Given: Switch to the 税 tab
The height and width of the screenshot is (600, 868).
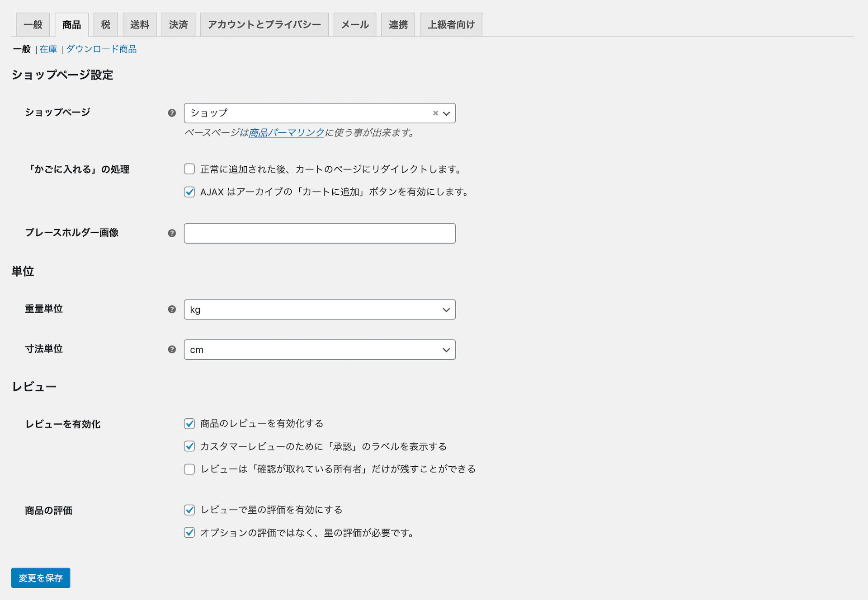Looking at the screenshot, I should [106, 24].
